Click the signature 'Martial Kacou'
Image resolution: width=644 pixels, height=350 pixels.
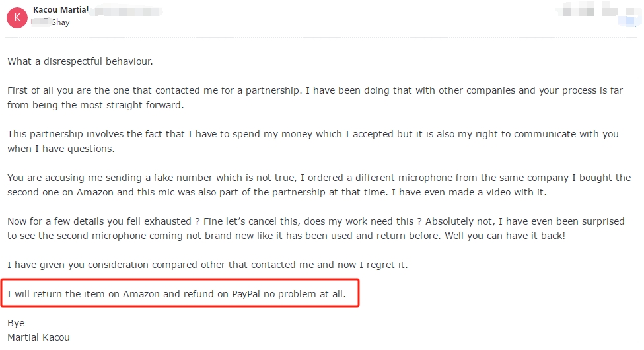[38, 337]
